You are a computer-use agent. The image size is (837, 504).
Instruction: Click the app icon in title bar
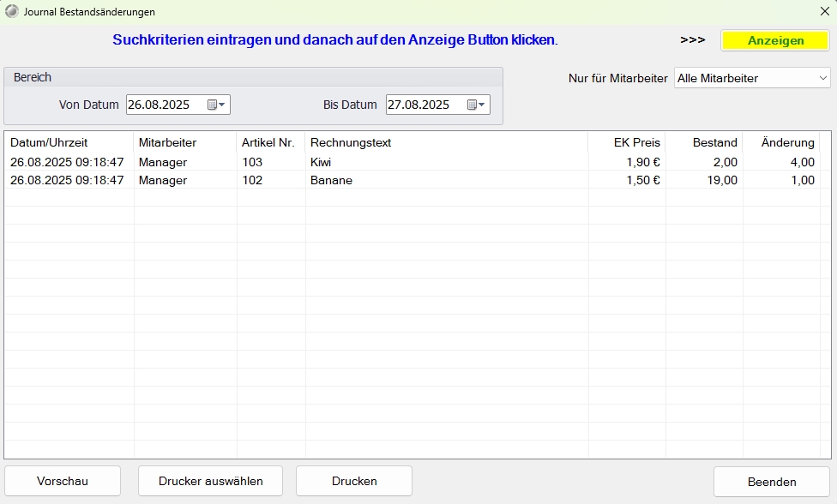click(x=11, y=12)
